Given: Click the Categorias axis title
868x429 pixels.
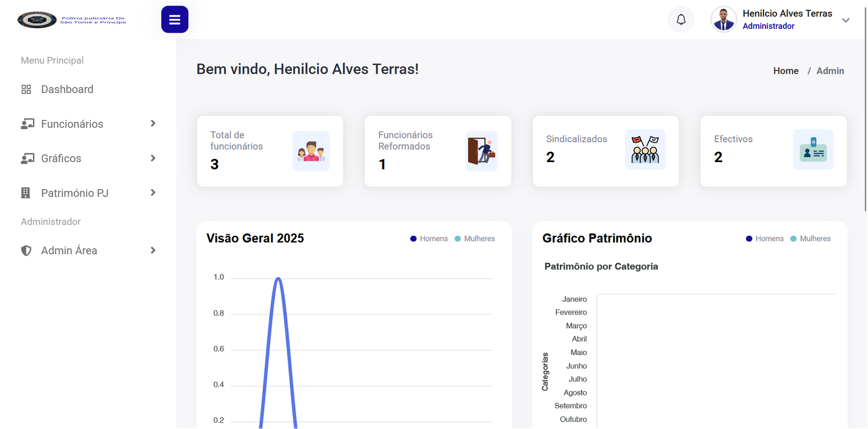Looking at the screenshot, I should point(545,372).
